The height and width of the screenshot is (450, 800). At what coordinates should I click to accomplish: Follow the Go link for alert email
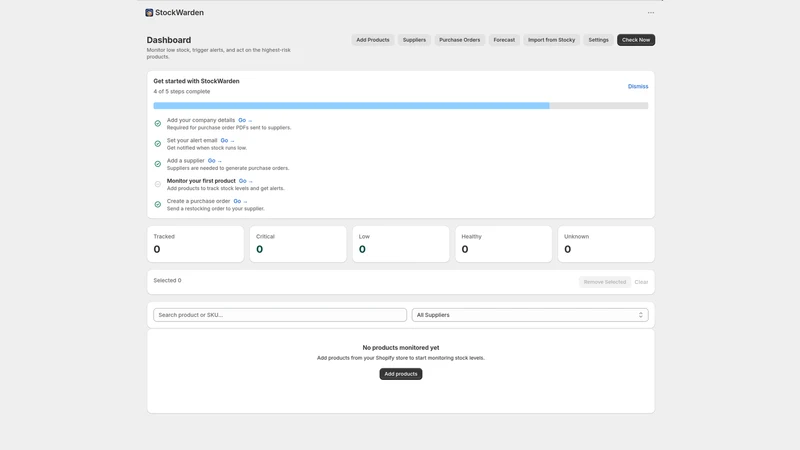click(227, 140)
